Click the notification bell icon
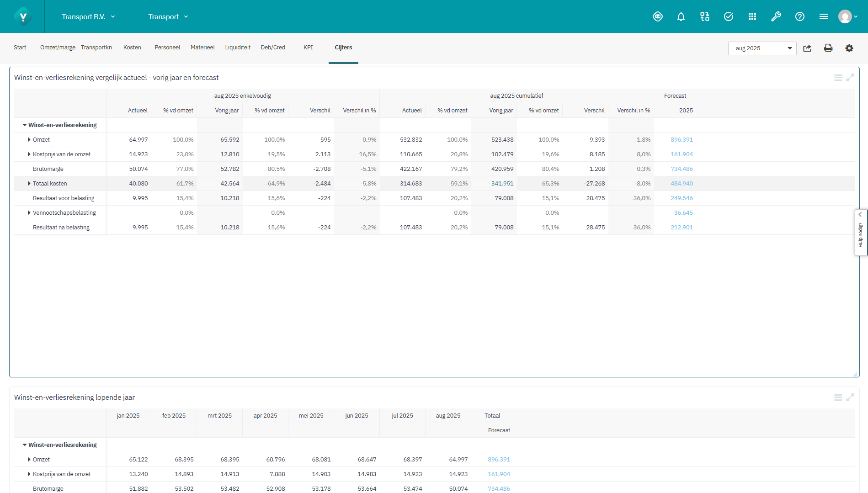 (681, 17)
